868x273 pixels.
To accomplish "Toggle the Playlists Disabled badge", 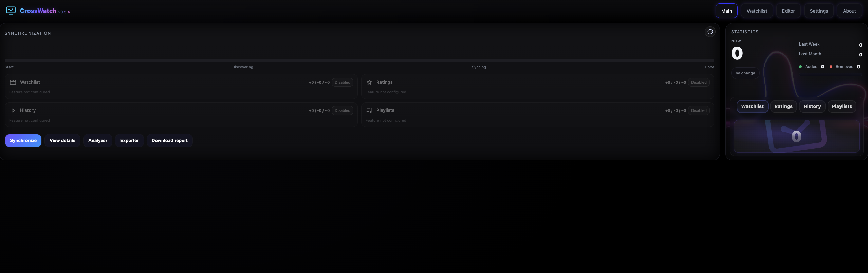I will (x=699, y=110).
